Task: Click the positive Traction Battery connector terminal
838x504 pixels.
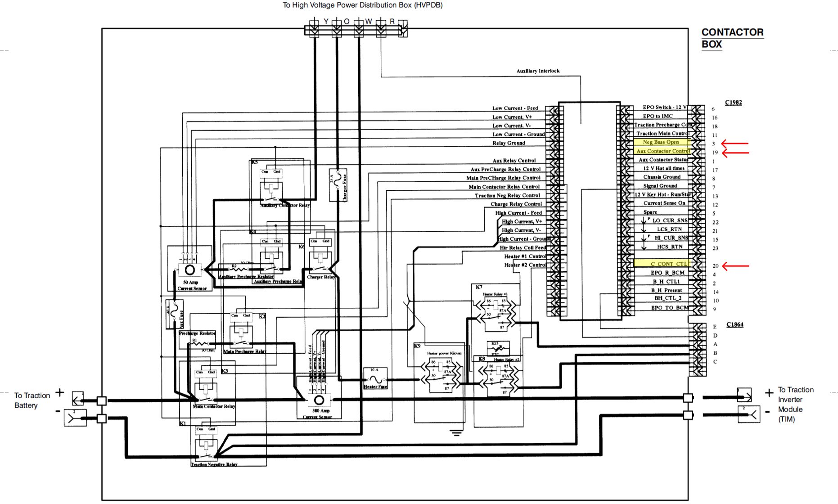Action: (78, 399)
